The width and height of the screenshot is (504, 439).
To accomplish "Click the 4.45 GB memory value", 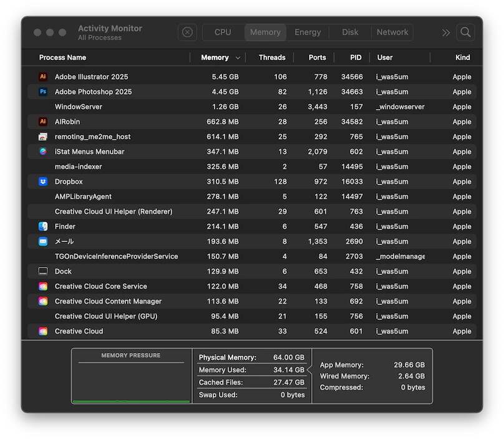I will tap(225, 92).
